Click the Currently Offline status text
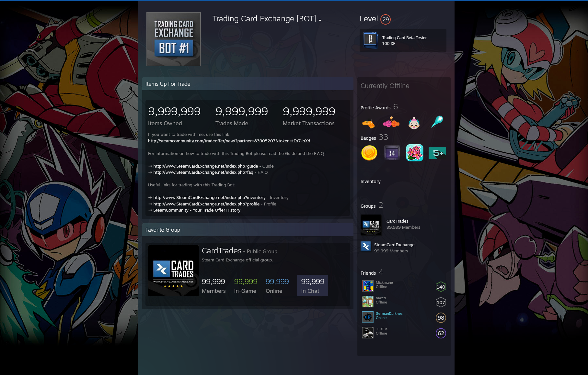Screen dimensions: 588x375 pyautogui.click(x=385, y=86)
